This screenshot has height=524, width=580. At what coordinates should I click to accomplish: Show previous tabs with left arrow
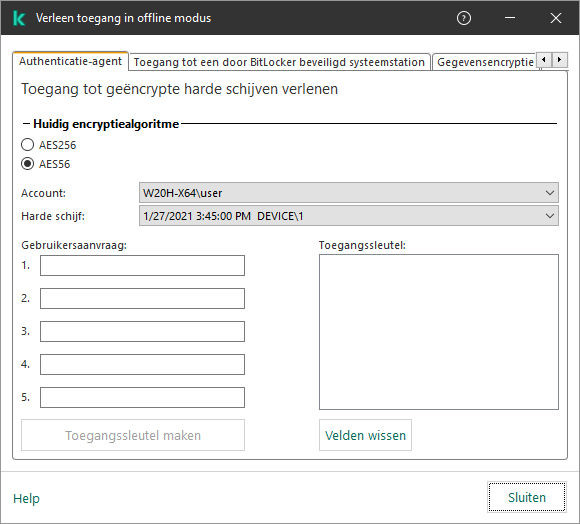point(544,60)
